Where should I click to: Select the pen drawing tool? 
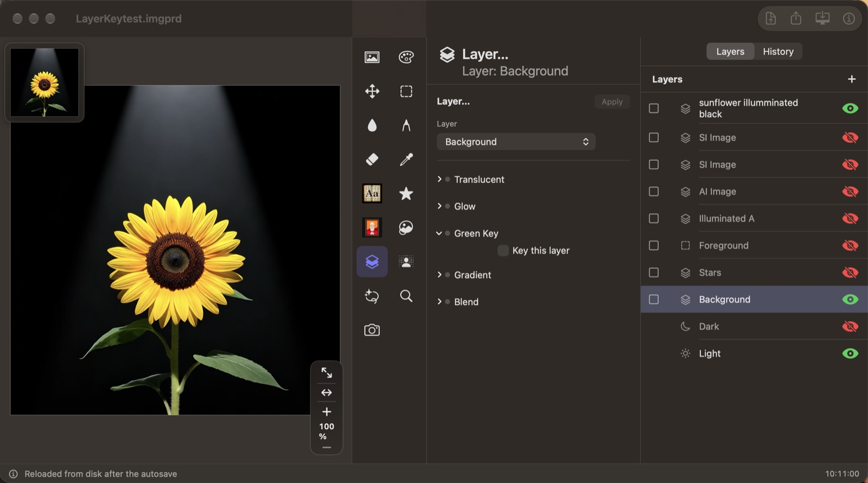tap(406, 125)
